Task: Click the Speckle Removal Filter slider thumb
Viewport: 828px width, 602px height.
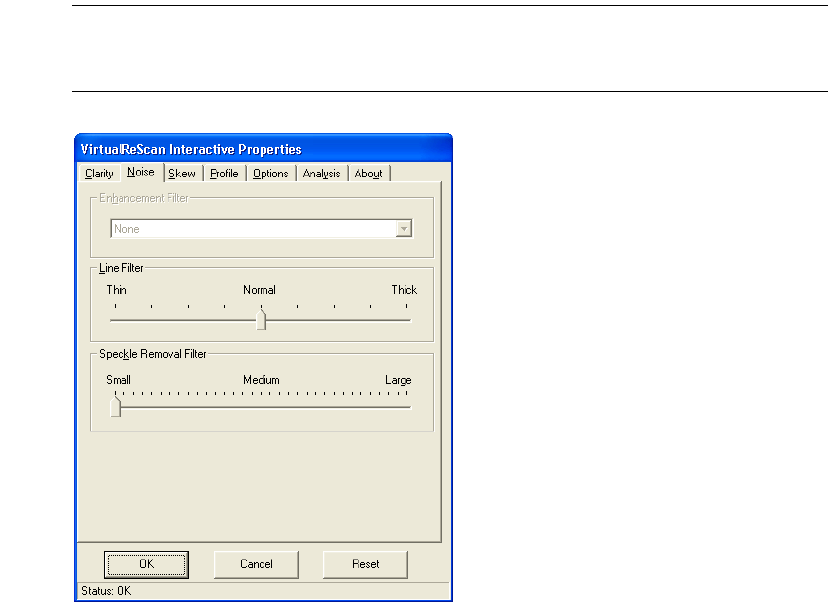Action: (116, 407)
